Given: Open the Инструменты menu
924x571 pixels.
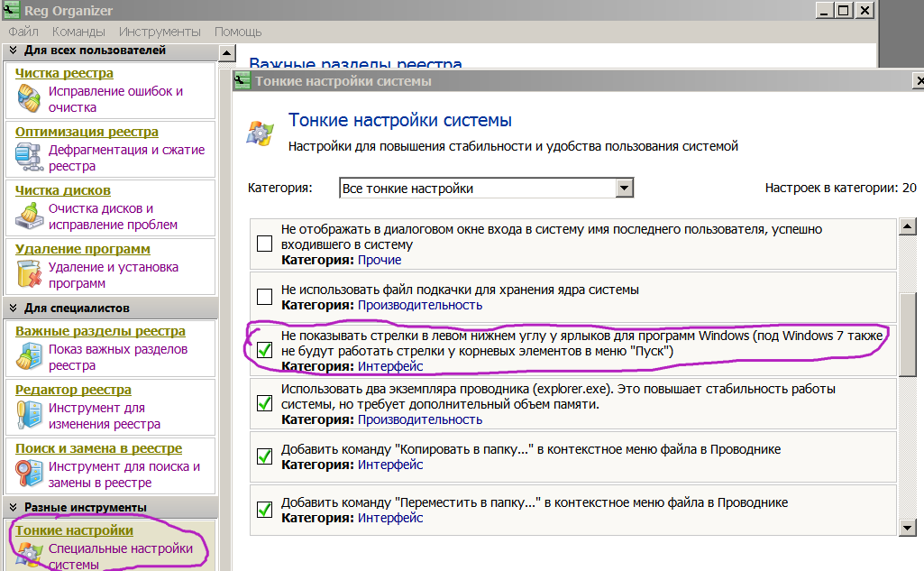Looking at the screenshot, I should point(160,32).
